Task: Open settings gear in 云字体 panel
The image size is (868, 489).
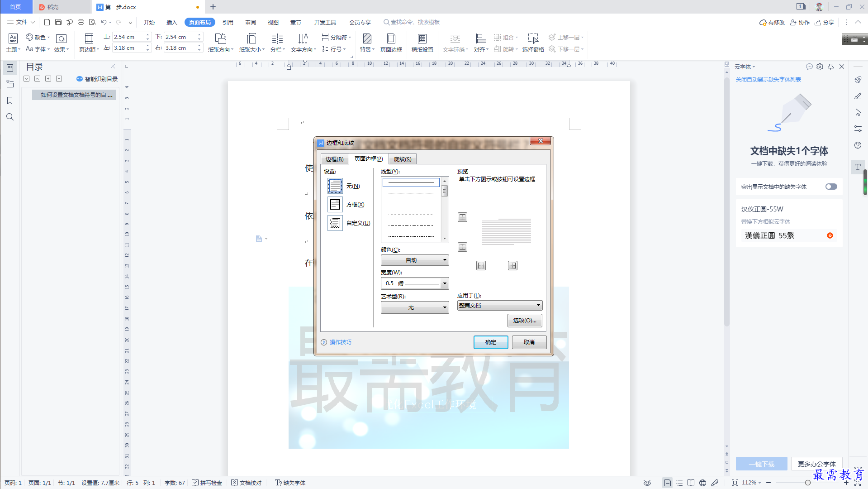Action: pos(820,67)
